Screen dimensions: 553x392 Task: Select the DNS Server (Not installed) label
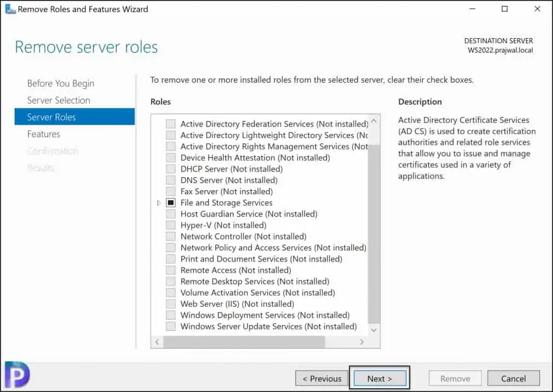[x=229, y=180]
